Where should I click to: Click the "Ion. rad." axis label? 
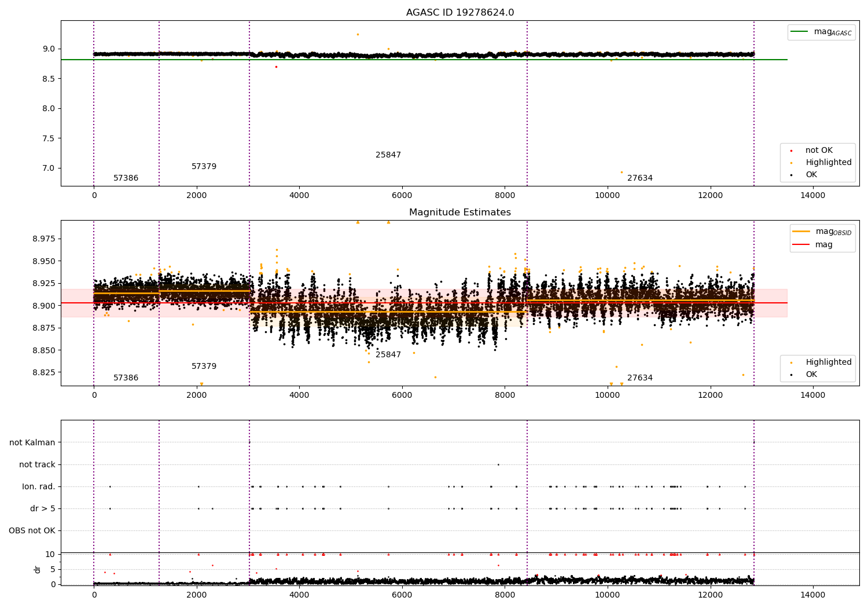(39, 486)
